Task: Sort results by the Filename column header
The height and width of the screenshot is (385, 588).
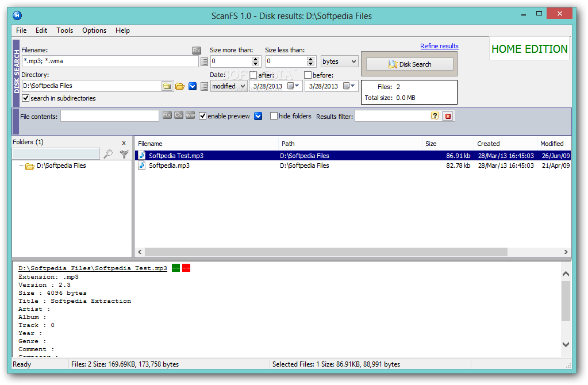Action: [x=206, y=144]
